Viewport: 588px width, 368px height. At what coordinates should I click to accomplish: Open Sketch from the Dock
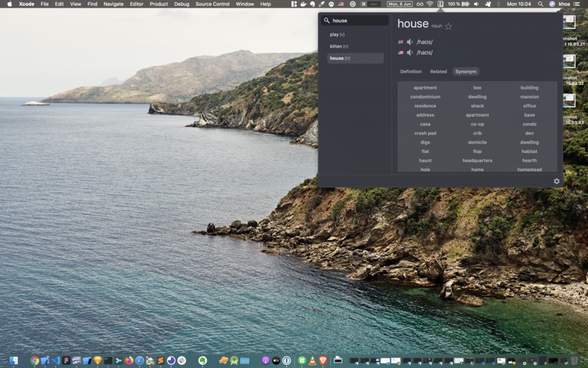point(98,361)
